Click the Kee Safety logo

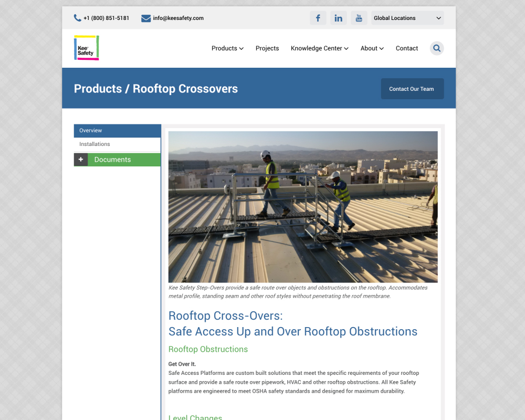pyautogui.click(x=87, y=48)
